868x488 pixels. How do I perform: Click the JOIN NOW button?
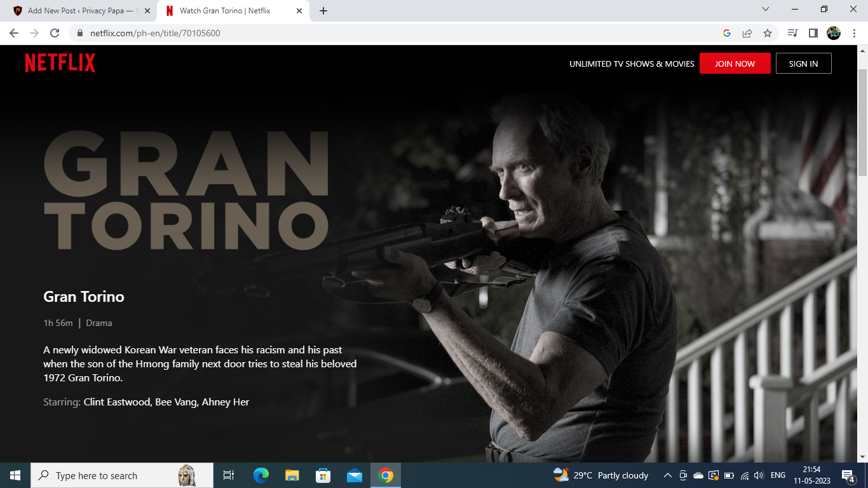(x=735, y=64)
